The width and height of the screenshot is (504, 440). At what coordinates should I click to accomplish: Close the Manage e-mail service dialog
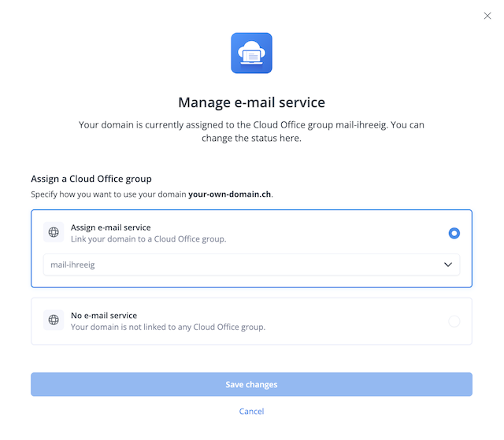point(487,16)
